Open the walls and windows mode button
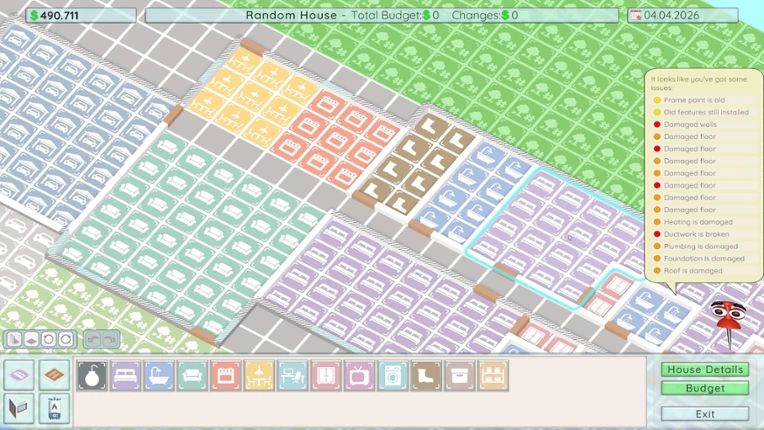The width and height of the screenshot is (764, 430). pyautogui.click(x=19, y=408)
